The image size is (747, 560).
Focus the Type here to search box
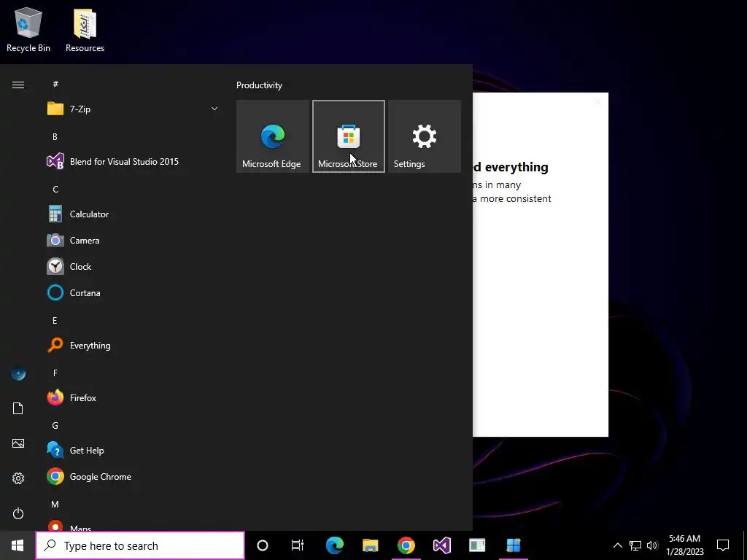point(140,545)
